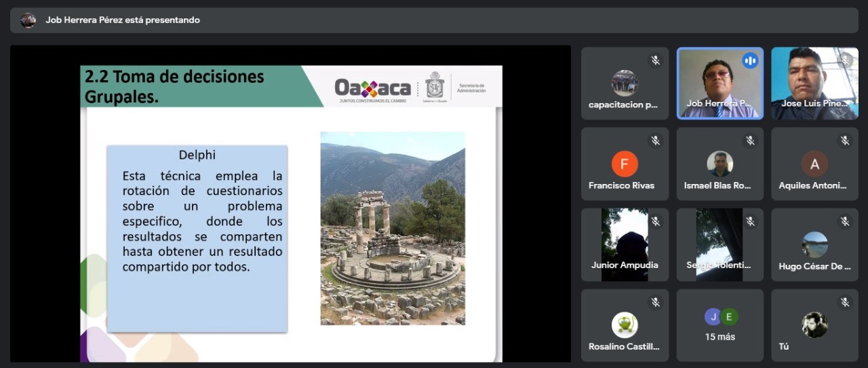Click the muted mic icon on your own tile

(845, 302)
